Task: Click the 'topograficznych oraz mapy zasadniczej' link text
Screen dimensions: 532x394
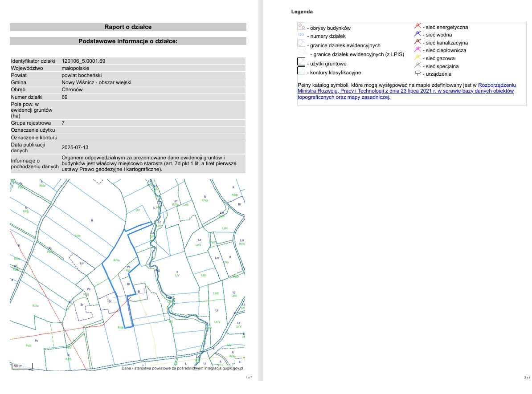Action: 344,97
